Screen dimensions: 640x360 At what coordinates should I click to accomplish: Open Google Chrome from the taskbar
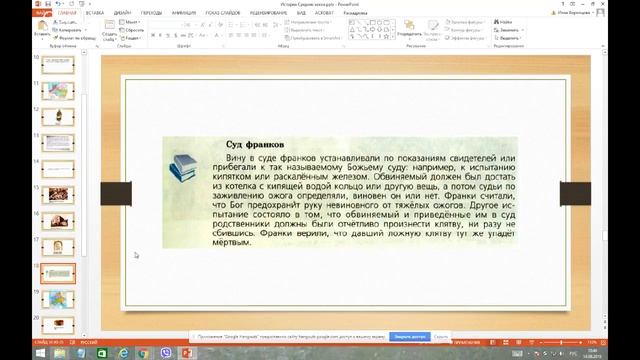pyautogui.click(x=144, y=353)
